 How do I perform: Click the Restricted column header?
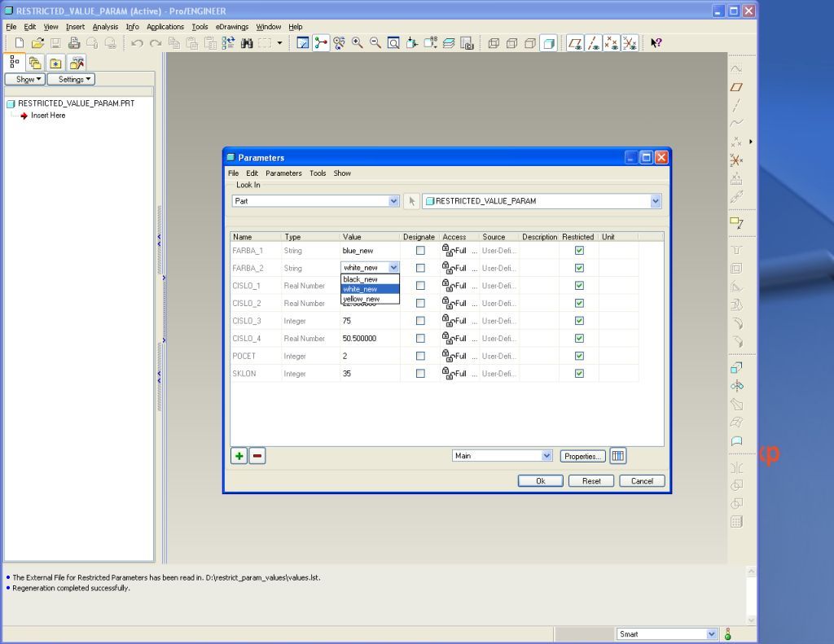click(x=579, y=237)
